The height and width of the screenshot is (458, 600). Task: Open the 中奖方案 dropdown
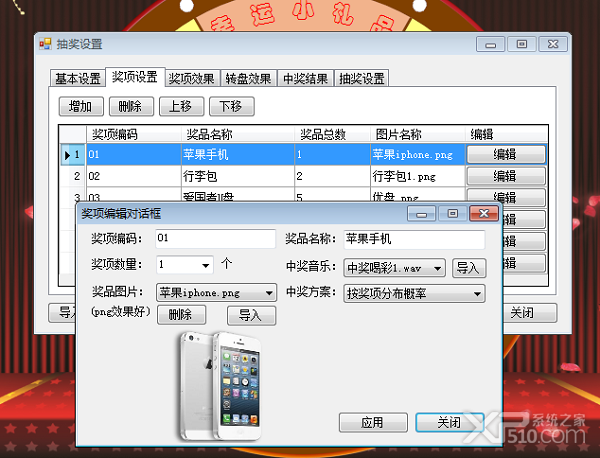point(477,294)
